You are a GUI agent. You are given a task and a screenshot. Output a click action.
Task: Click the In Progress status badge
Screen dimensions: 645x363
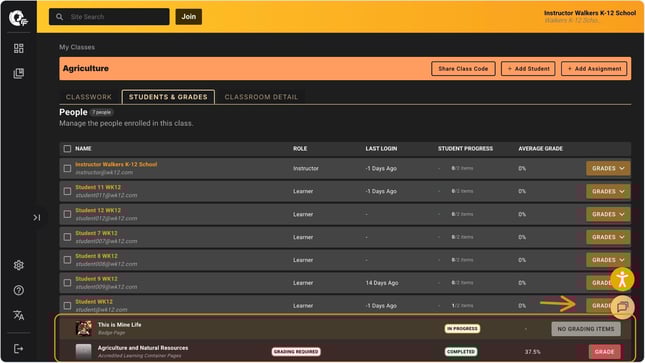tap(462, 329)
